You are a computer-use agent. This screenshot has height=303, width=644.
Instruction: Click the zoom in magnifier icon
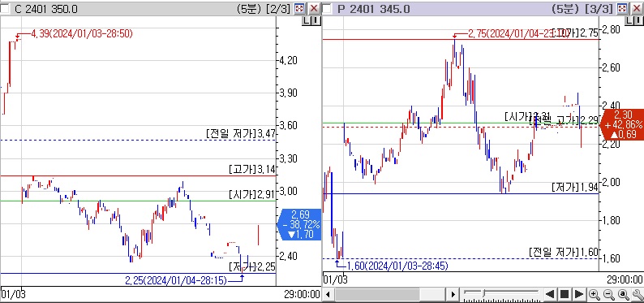594,294
